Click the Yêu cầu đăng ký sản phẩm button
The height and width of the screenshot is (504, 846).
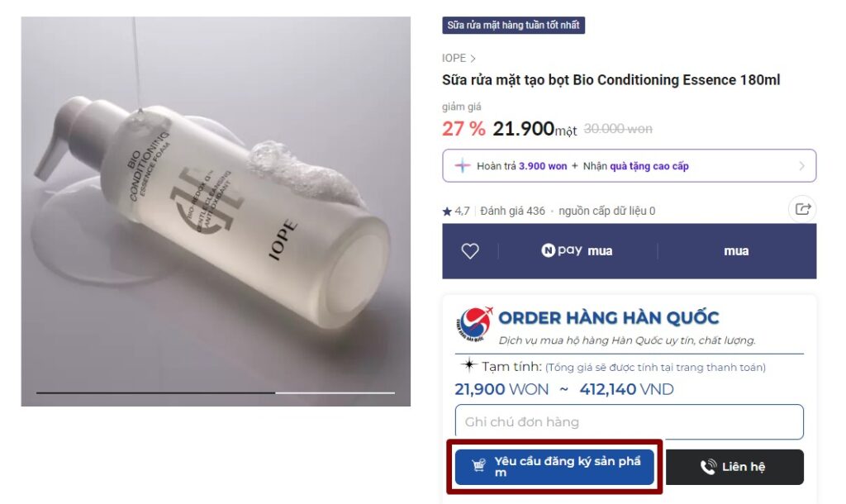click(554, 467)
